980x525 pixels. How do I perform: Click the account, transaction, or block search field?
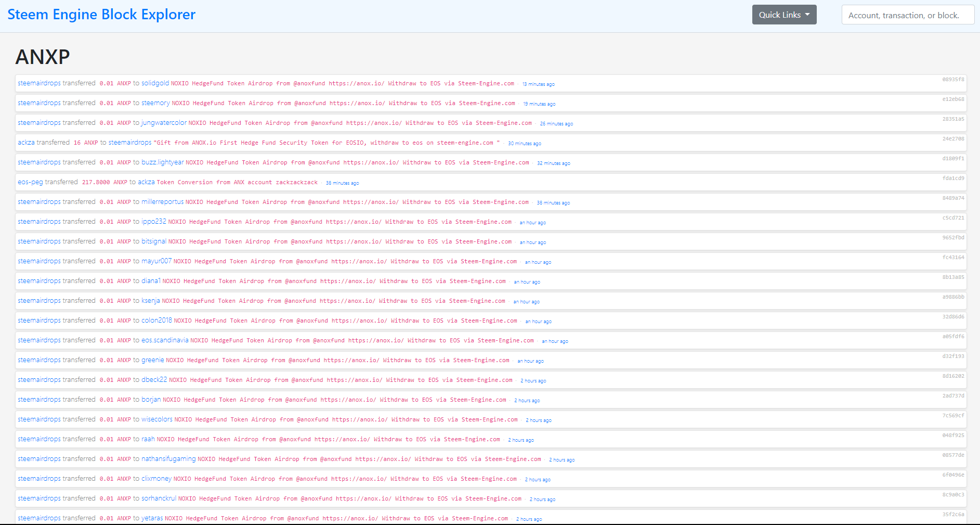pos(907,15)
